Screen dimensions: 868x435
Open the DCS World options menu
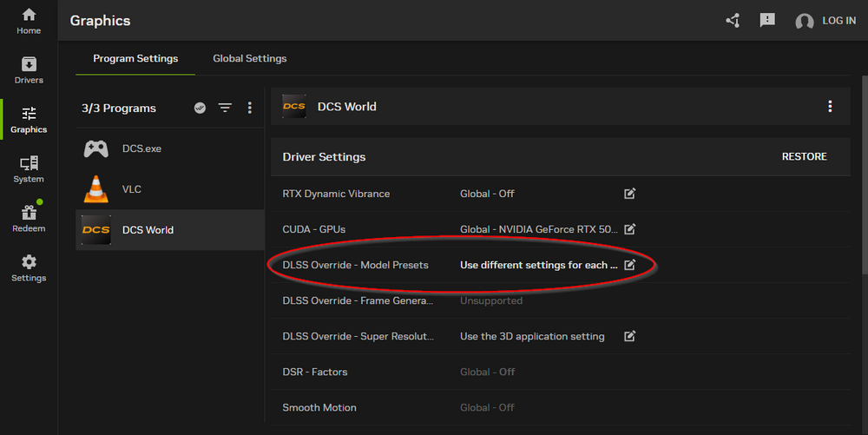click(830, 107)
